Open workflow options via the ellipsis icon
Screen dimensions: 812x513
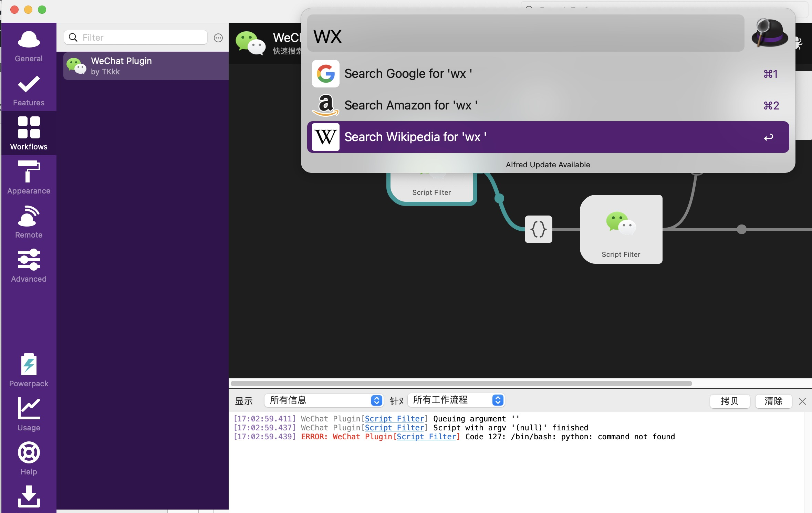pyautogui.click(x=218, y=38)
